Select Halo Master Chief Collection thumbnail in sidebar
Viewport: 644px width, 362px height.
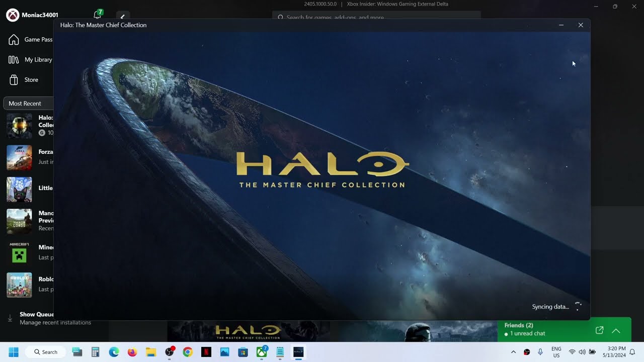point(19,126)
